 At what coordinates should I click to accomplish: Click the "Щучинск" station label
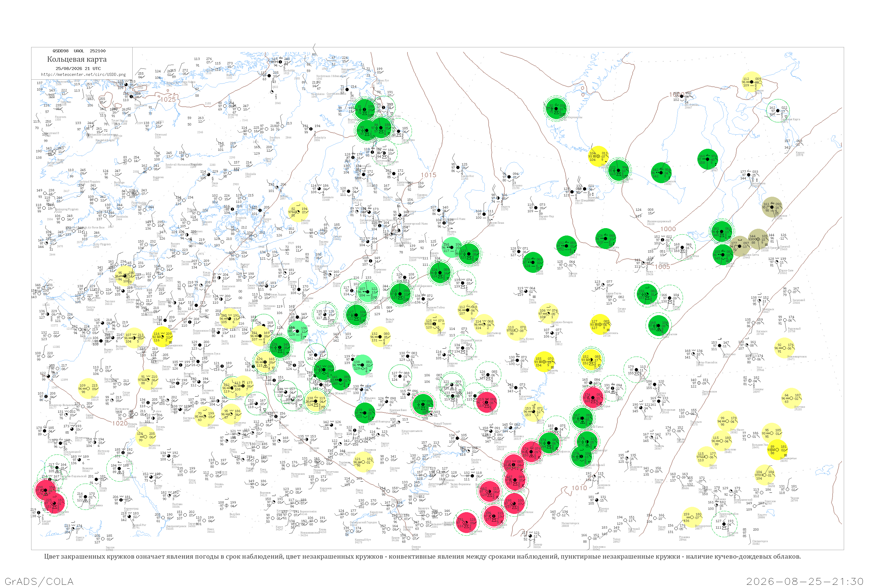pos(732,532)
